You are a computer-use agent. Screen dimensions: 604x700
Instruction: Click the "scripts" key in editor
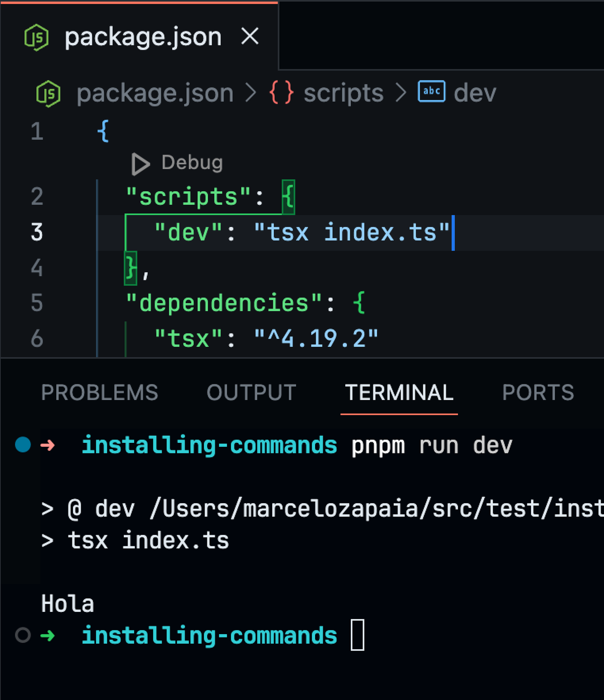point(188,196)
